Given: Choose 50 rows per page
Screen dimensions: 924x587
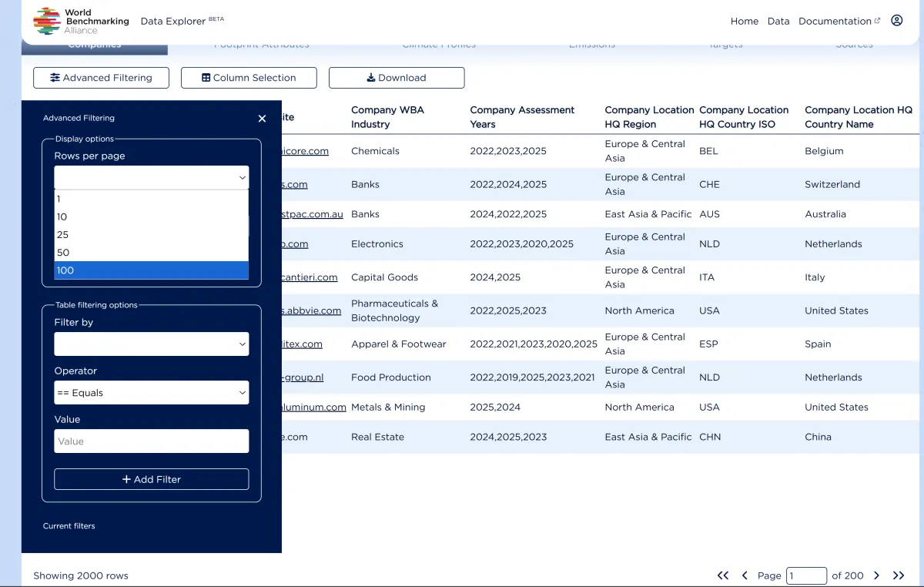Looking at the screenshot, I should coord(152,252).
